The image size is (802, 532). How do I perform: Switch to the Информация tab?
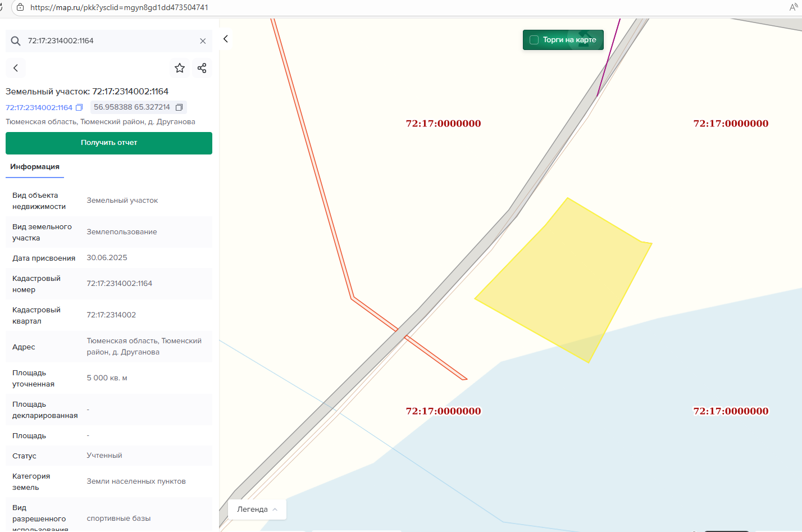[x=35, y=167]
